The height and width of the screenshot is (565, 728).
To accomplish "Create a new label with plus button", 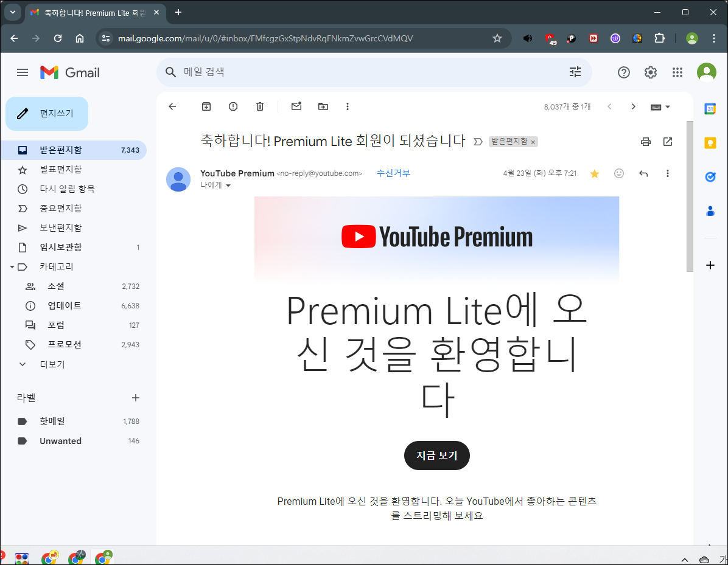I will 136,398.
